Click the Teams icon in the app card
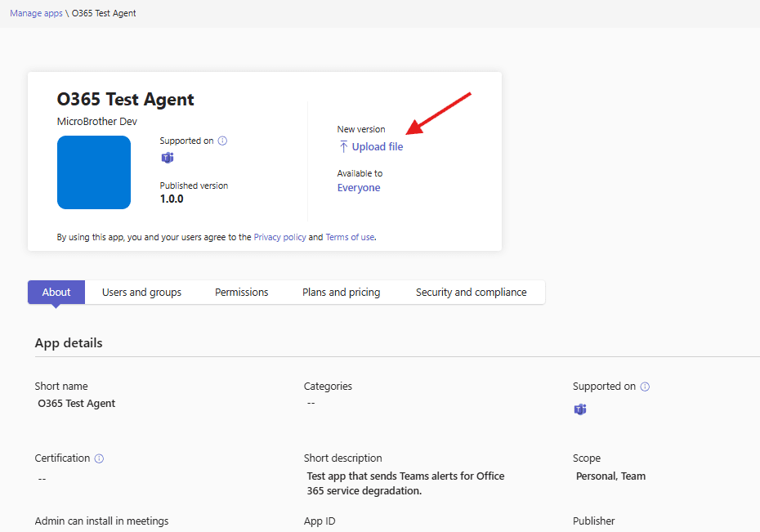This screenshot has width=760, height=532. coord(168,159)
